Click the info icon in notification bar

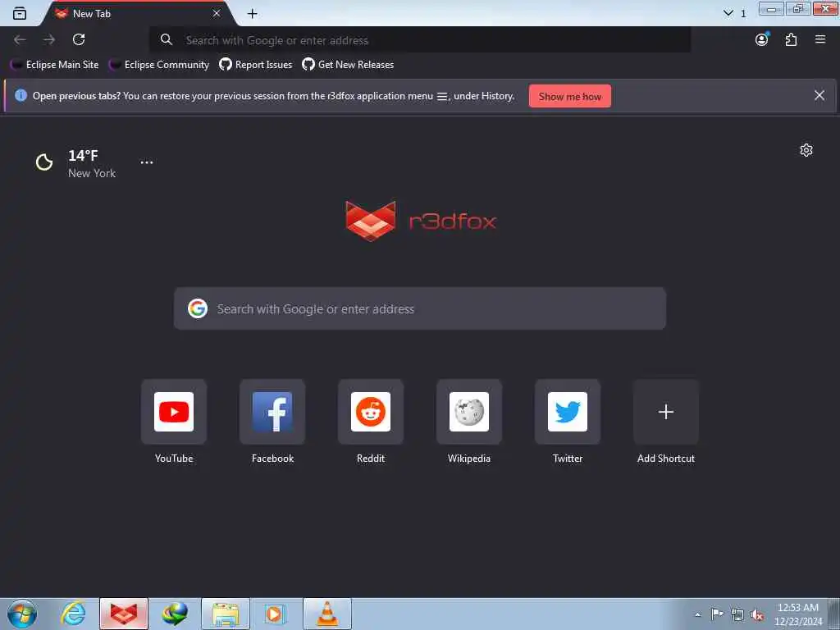click(x=21, y=96)
